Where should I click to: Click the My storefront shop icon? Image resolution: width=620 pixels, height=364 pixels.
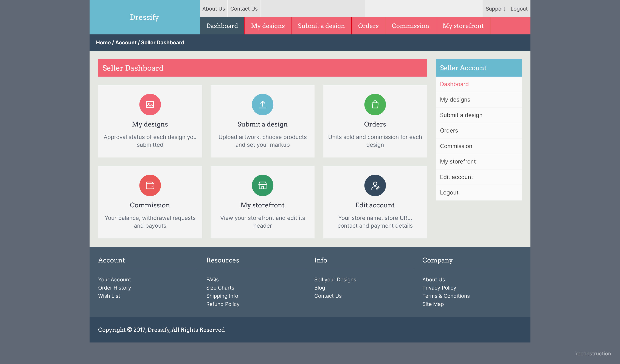(x=262, y=185)
